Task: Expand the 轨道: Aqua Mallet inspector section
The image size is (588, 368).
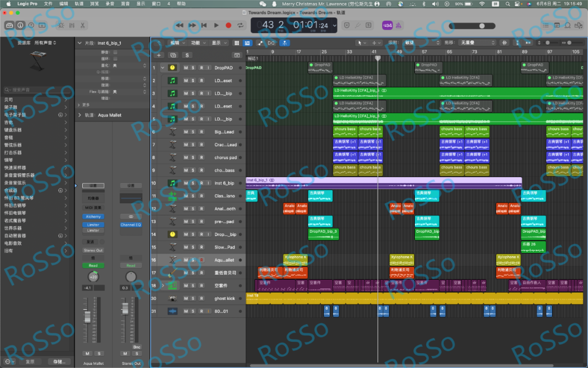Action: point(79,115)
